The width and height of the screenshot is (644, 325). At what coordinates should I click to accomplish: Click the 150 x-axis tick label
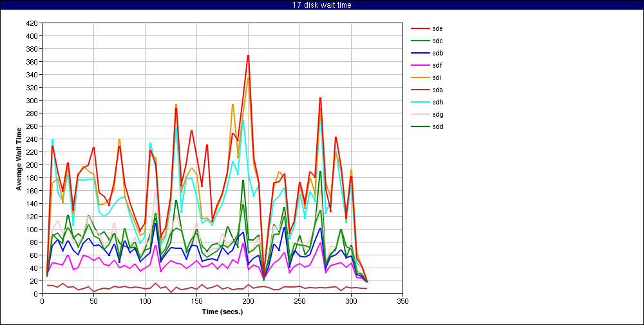pyautogui.click(x=196, y=300)
